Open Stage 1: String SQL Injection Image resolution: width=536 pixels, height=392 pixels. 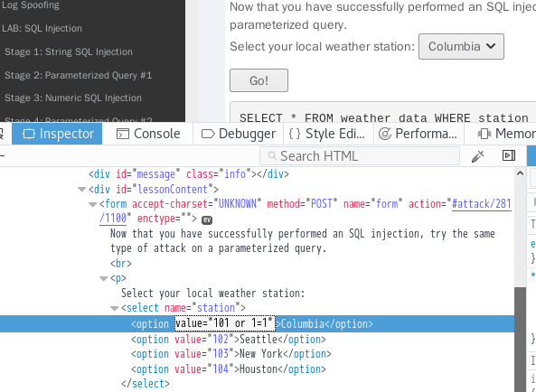[x=69, y=51]
